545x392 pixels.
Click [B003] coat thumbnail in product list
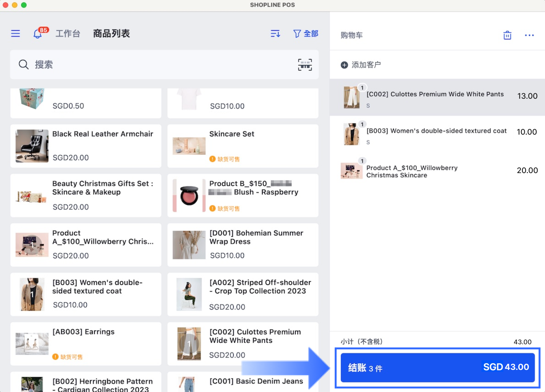pos(32,294)
